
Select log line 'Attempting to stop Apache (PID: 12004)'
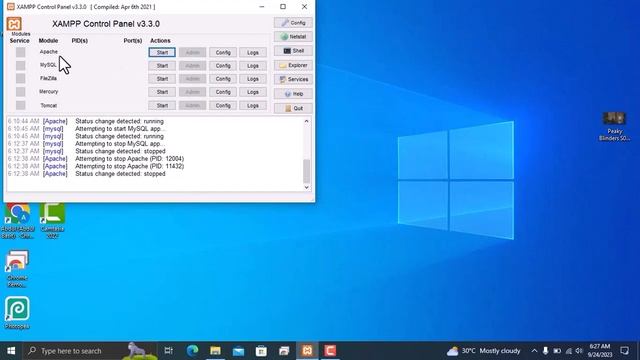pyautogui.click(x=129, y=159)
